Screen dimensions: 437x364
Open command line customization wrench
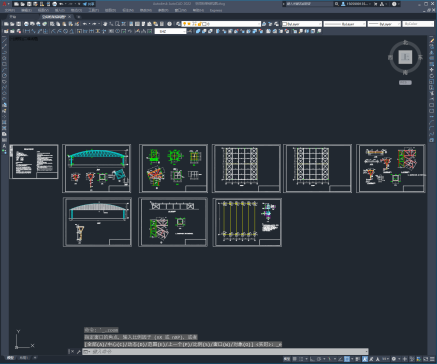(78, 352)
